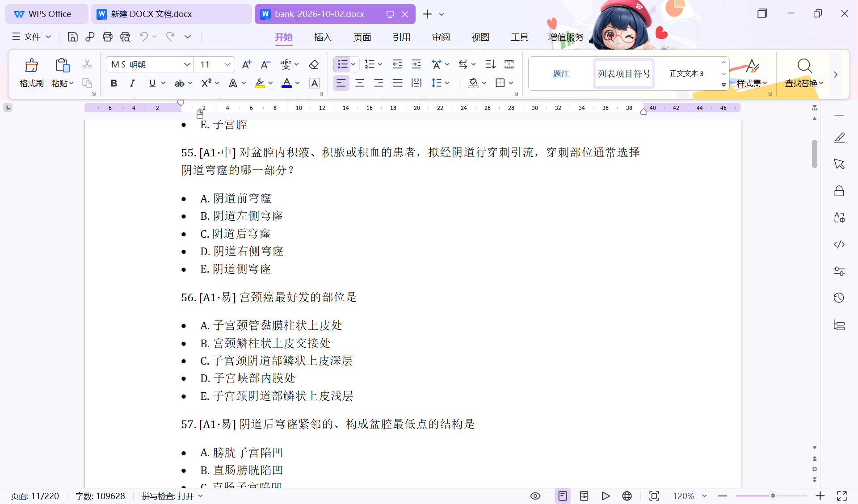This screenshot has width=858, height=504.
Task: Open the 视图 ribbon tab
Action: point(480,37)
